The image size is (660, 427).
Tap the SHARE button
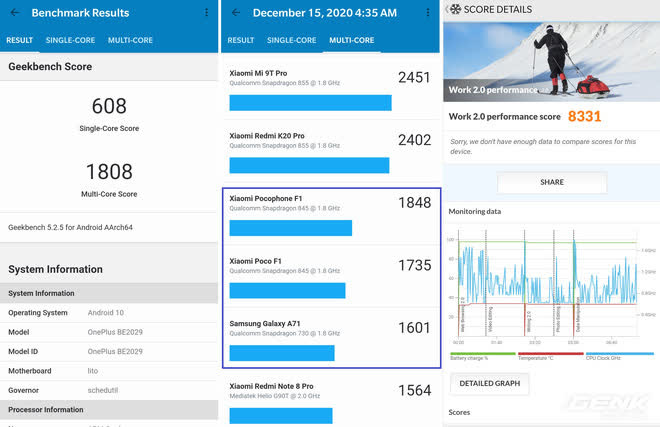552,182
